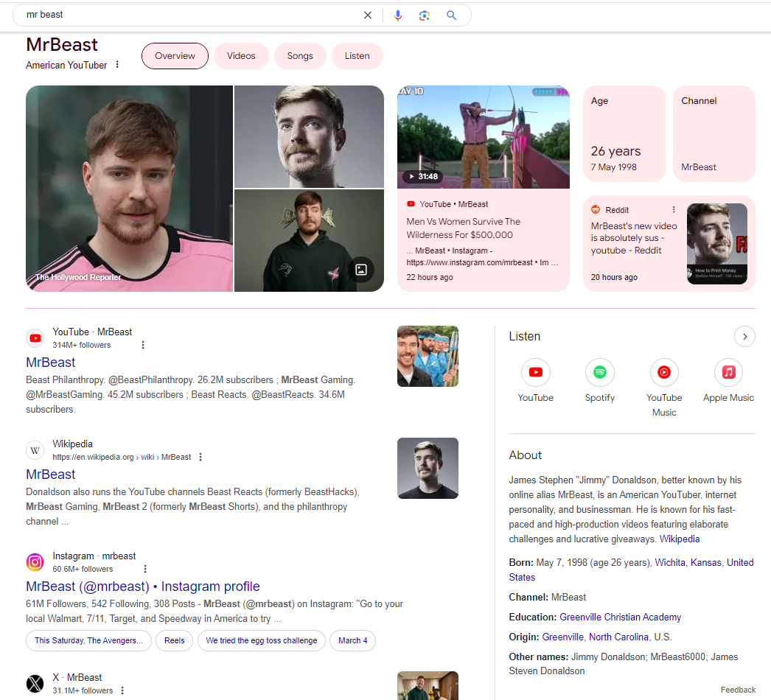Open the image gallery icon on hoodie photo
This screenshot has width=771, height=700.
tap(361, 270)
